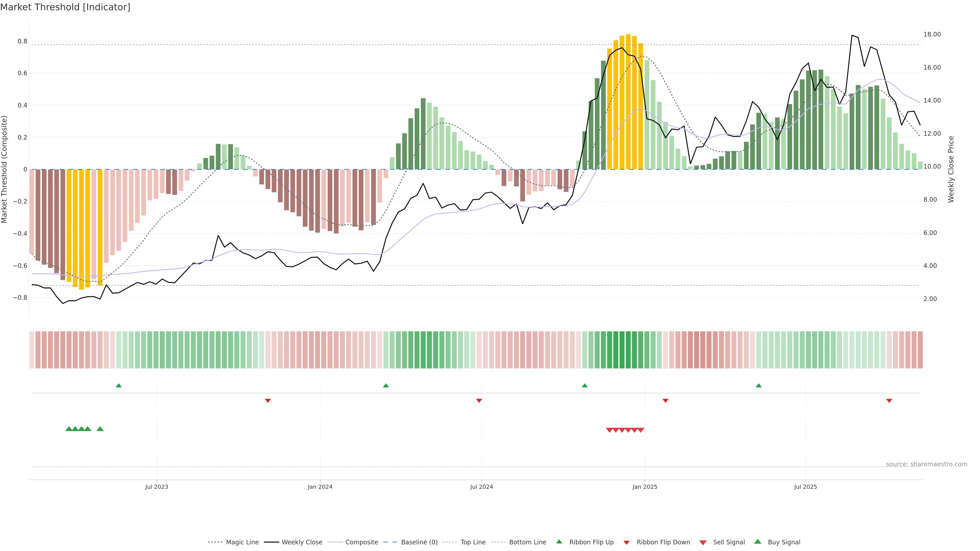Click the first green ribbon flip up marker

(119, 386)
